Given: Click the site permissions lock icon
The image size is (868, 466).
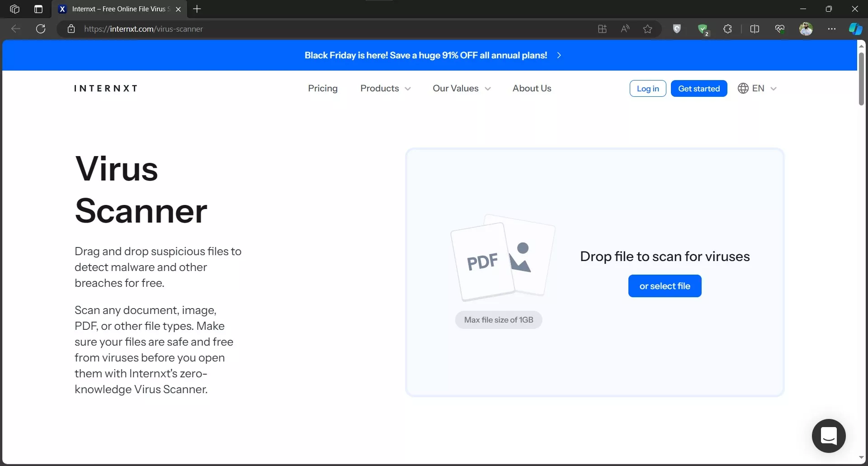Looking at the screenshot, I should [71, 29].
